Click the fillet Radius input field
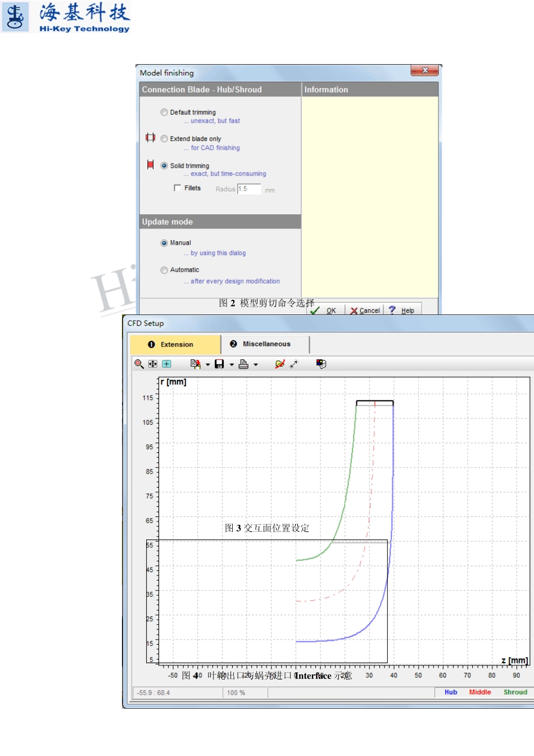This screenshot has width=534, height=756. [249, 189]
